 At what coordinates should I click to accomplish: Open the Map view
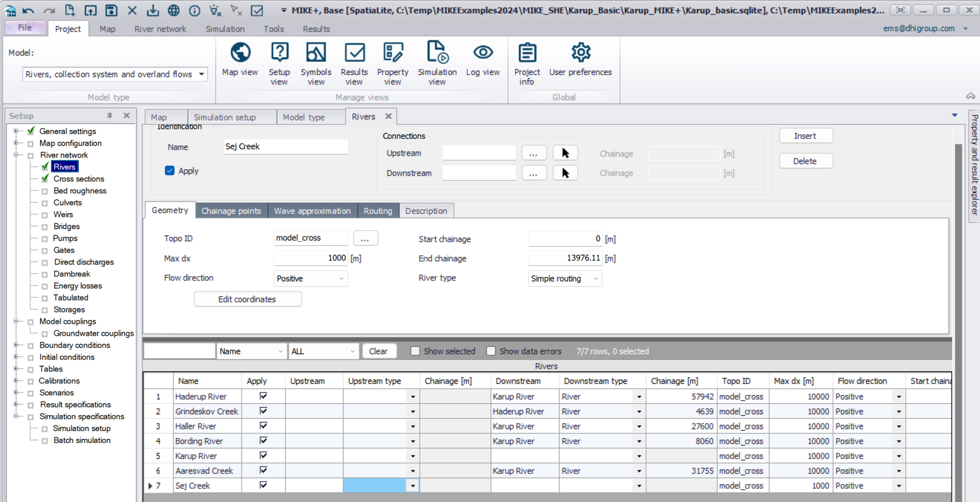[240, 59]
